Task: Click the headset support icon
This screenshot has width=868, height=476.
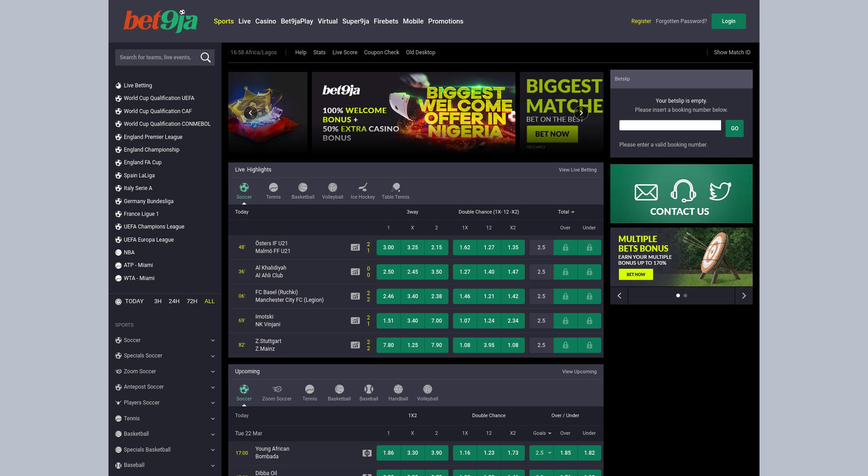Action: click(683, 190)
